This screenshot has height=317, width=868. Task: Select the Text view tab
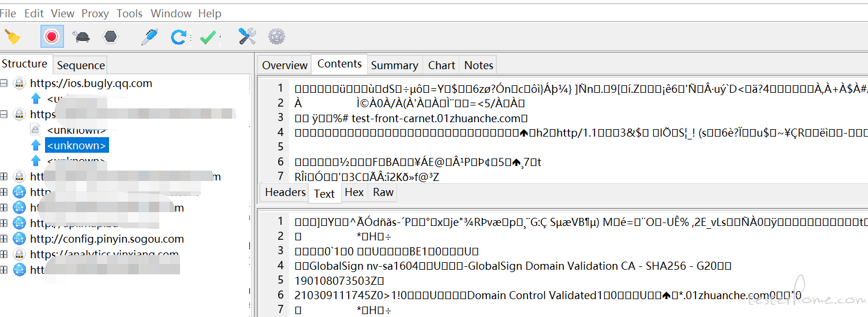click(324, 194)
